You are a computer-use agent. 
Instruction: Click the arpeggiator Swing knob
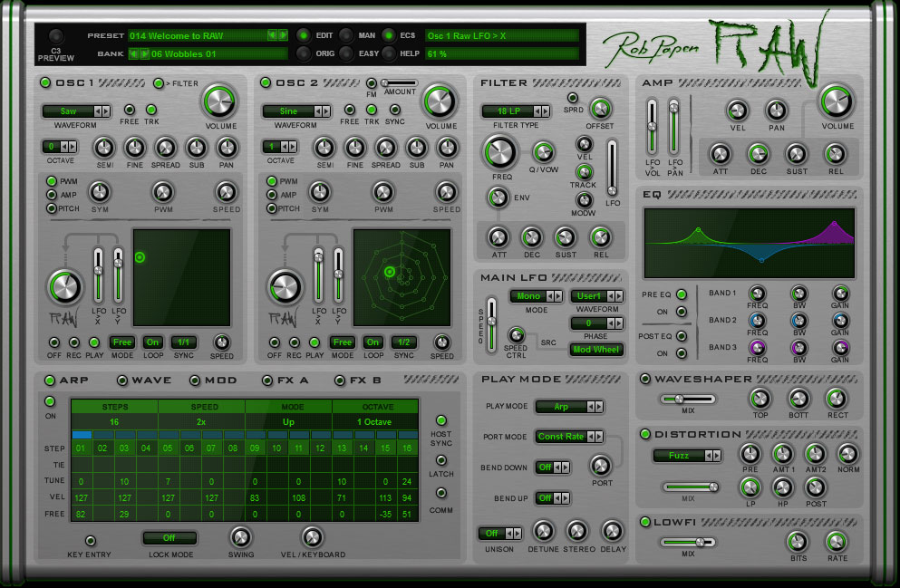(241, 536)
